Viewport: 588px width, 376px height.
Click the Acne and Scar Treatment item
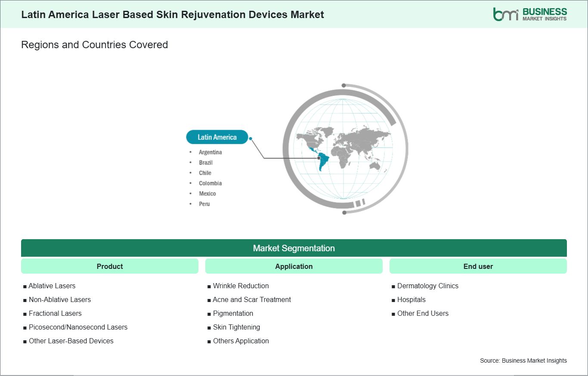pyautogui.click(x=249, y=299)
